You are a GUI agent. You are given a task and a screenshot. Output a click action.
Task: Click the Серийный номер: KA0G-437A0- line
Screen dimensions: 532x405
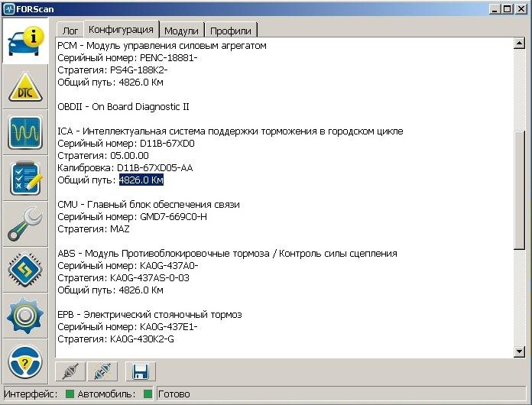coord(128,266)
